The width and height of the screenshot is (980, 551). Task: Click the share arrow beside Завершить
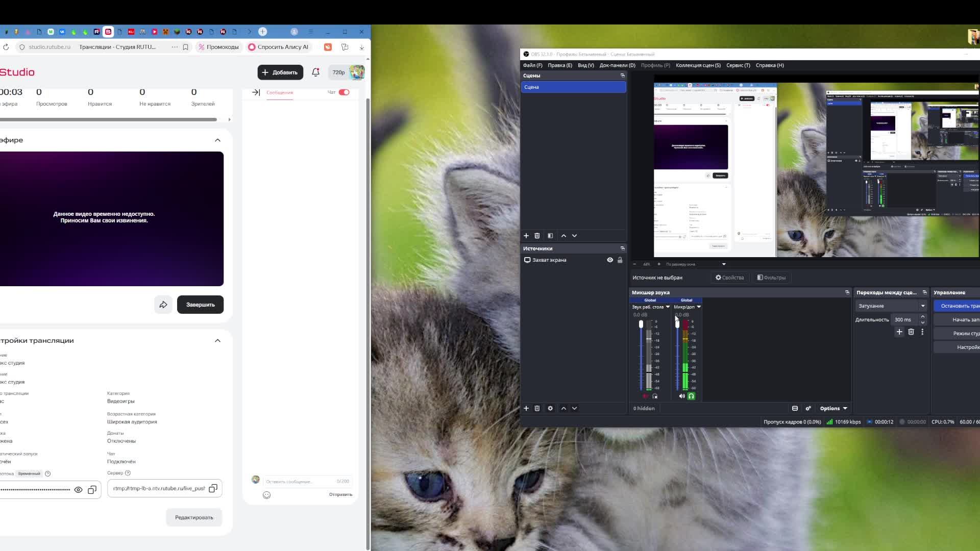(x=163, y=305)
